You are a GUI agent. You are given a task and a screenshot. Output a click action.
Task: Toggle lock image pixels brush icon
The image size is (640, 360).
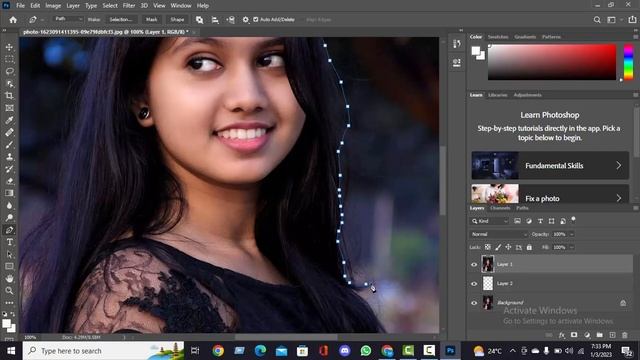[498, 247]
